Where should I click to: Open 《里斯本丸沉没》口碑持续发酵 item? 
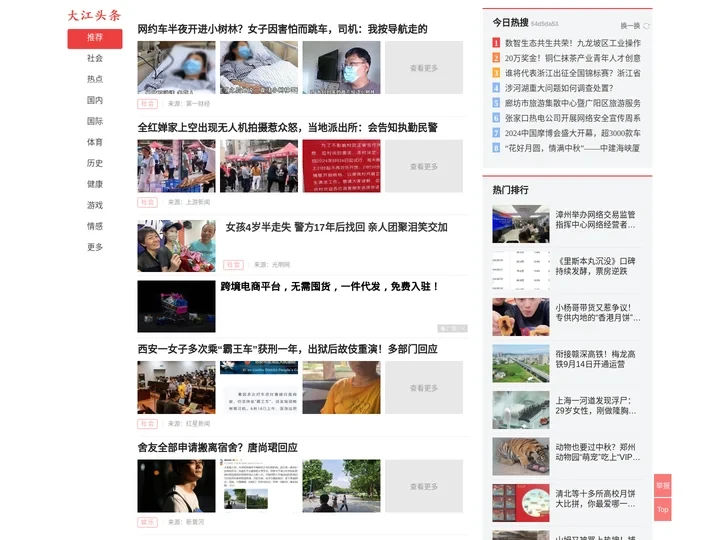pos(596,266)
